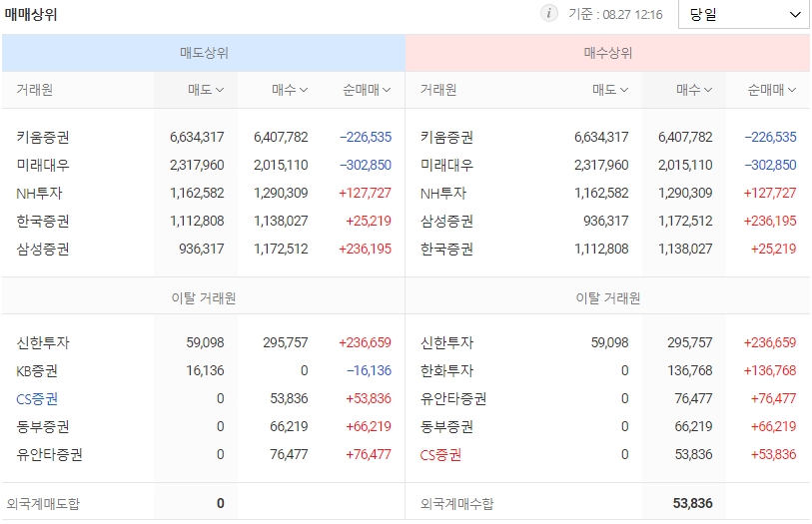Click NH투자 in the 매수상위 table
Viewport: 812px width, 524px height.
[x=443, y=193]
